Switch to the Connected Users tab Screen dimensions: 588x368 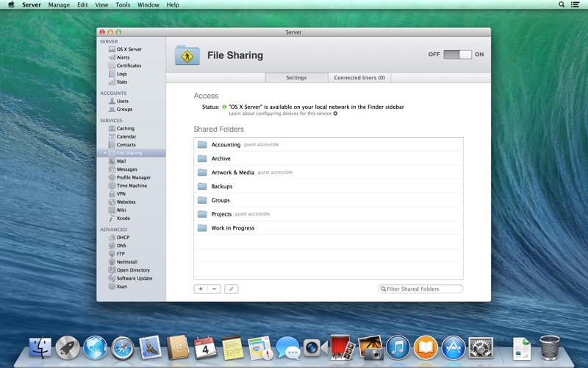[x=359, y=77]
